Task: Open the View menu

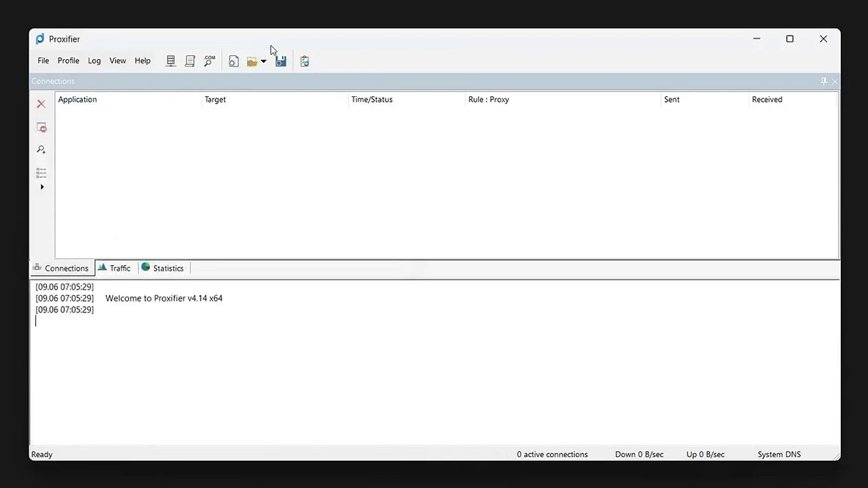Action: (x=118, y=61)
